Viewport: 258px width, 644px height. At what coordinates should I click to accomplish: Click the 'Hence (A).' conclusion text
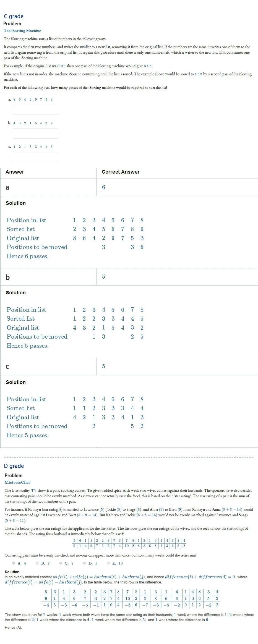click(x=13, y=628)
